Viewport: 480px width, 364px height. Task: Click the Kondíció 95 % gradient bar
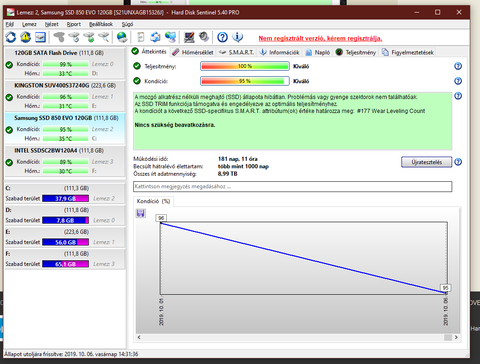coord(245,81)
